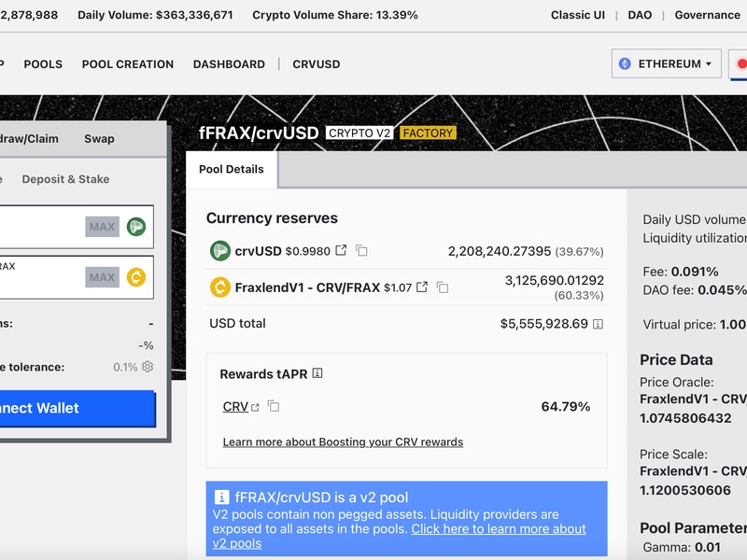Click green crvUSD icon in deposit field
This screenshot has height=560, width=747.
(x=136, y=227)
